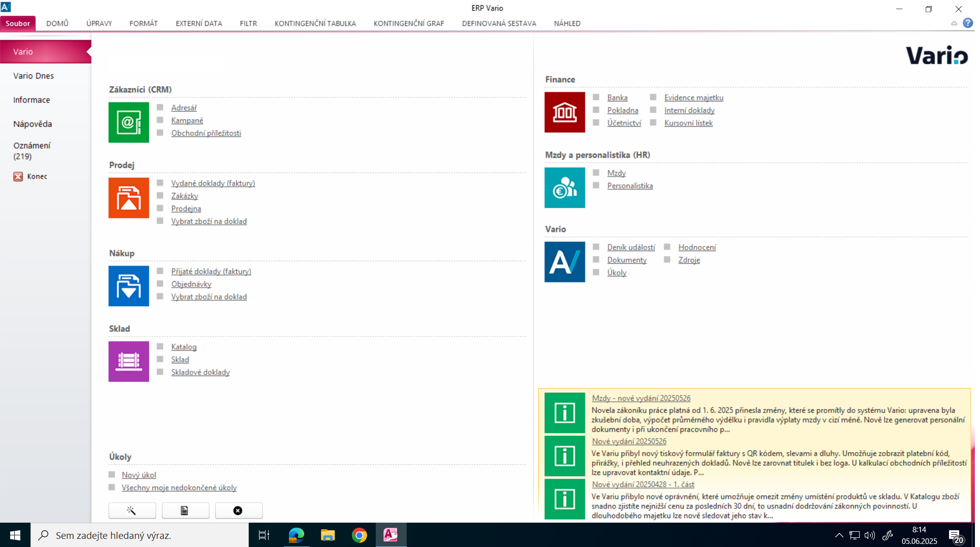Show hidden system tray icons
Viewport: 980px width, 547px height.
(x=839, y=535)
